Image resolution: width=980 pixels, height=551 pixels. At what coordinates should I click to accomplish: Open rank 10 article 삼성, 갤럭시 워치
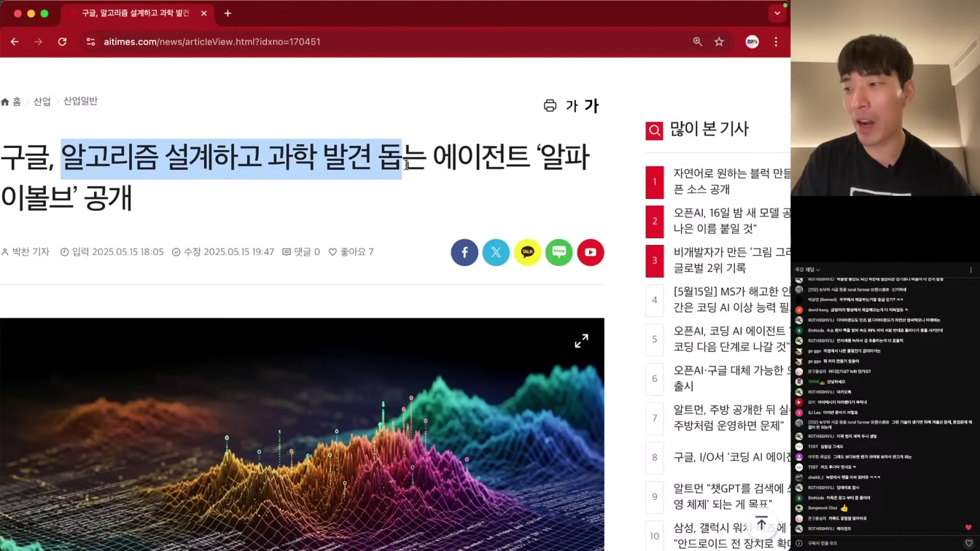pyautogui.click(x=732, y=536)
